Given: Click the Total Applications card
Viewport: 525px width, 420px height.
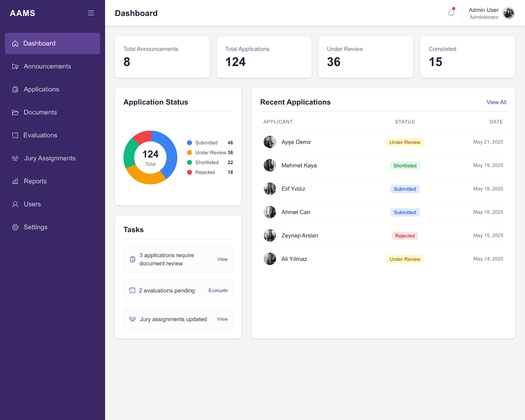Looking at the screenshot, I should pyautogui.click(x=264, y=57).
